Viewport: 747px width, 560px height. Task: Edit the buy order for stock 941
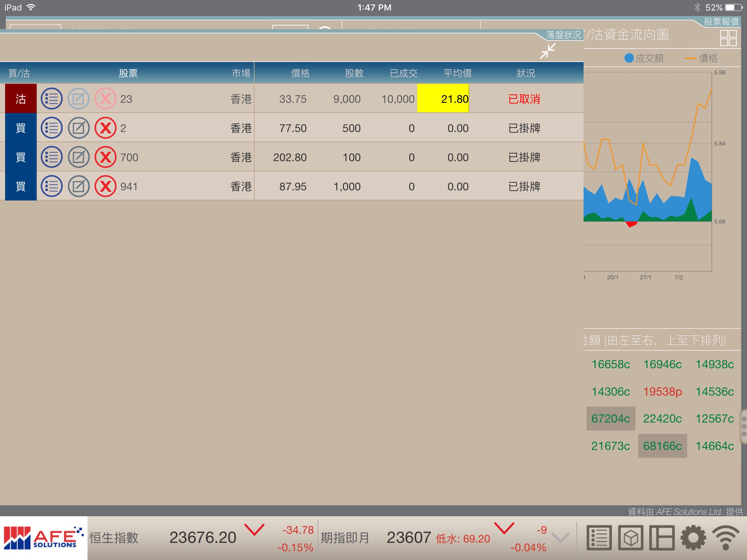click(x=78, y=186)
